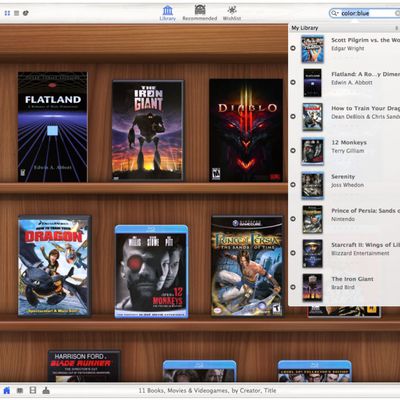
Task: Select Starcraft II result in My Library list
Action: click(x=344, y=253)
